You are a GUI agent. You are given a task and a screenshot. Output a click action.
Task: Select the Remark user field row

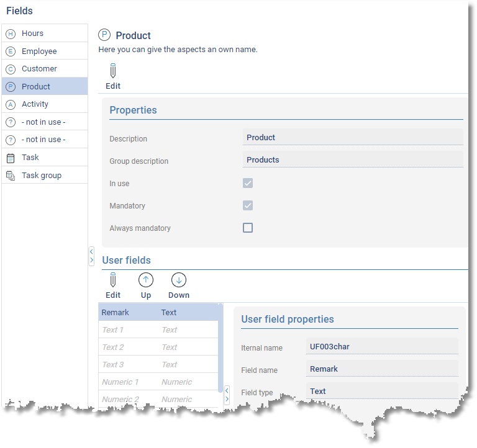point(158,312)
